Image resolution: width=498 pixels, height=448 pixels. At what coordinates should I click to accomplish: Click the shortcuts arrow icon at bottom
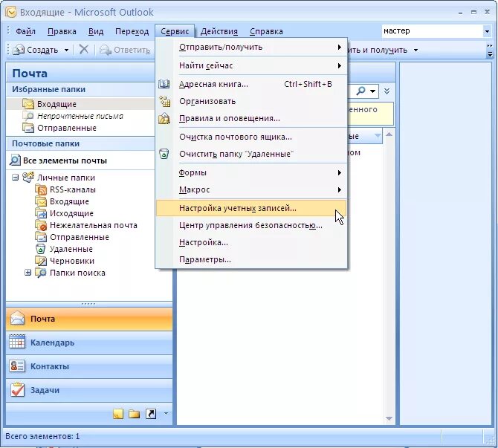[151, 414]
